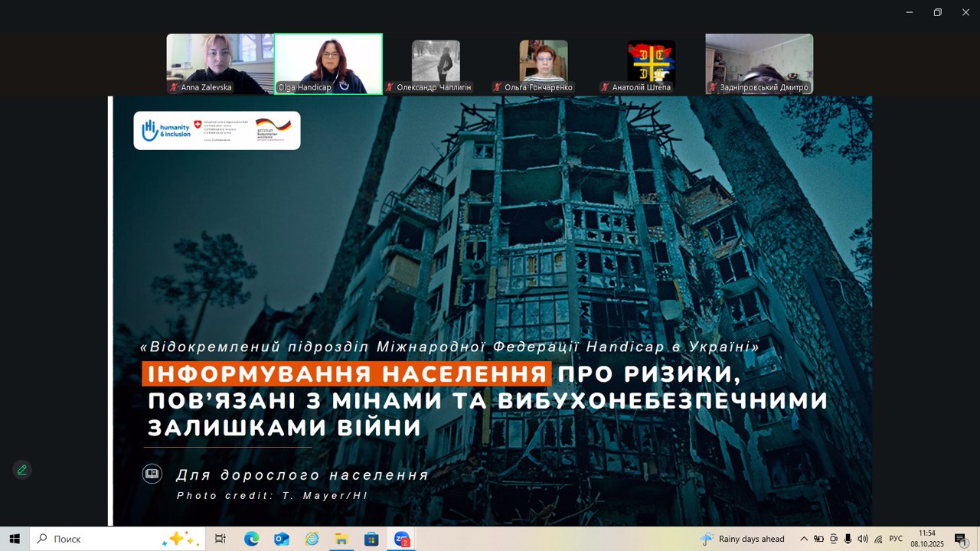Open network Wi-Fi settings in tray
Image resolution: width=980 pixels, height=551 pixels.
click(878, 539)
